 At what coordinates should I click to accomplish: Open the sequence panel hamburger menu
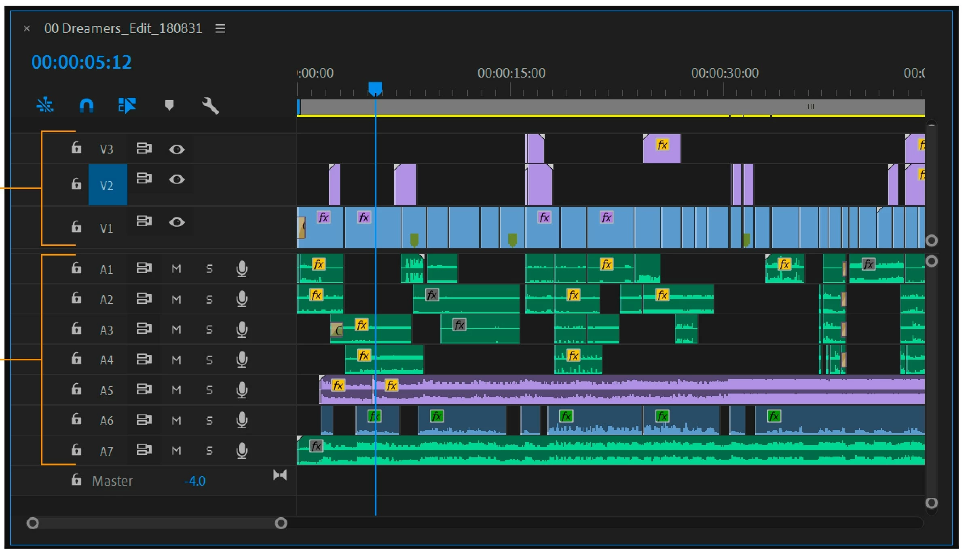click(x=220, y=29)
